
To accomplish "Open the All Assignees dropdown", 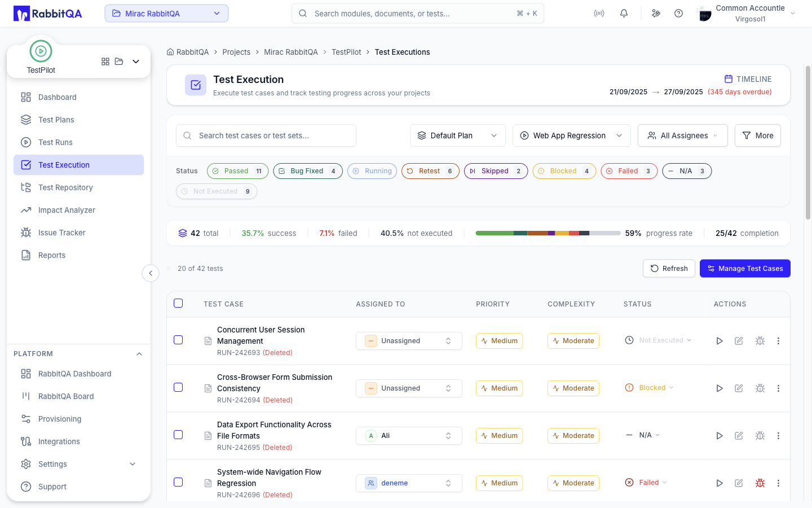I will (683, 135).
